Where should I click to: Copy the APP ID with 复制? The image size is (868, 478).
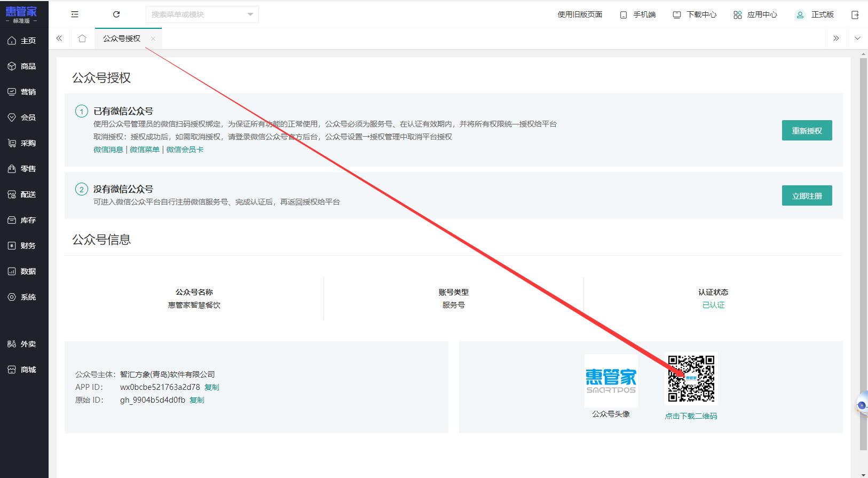pyautogui.click(x=212, y=387)
